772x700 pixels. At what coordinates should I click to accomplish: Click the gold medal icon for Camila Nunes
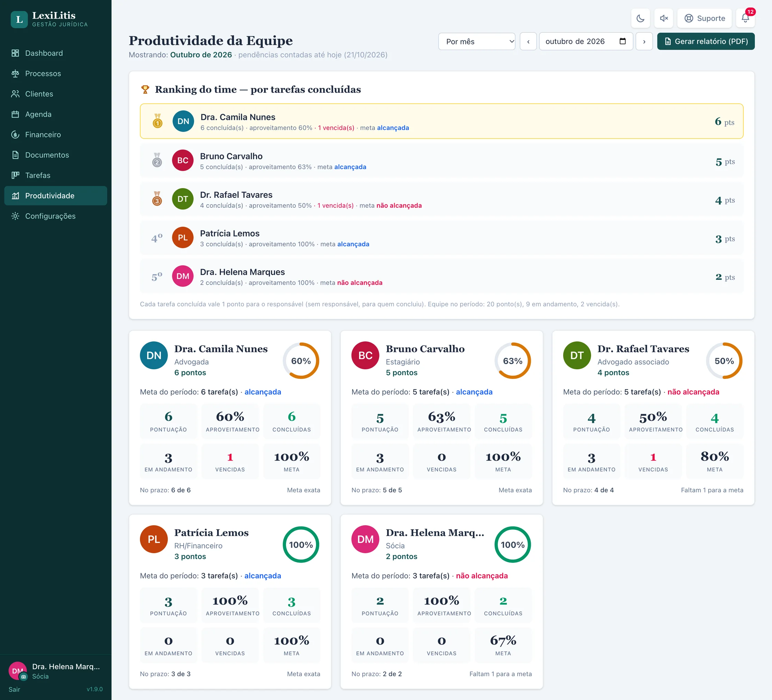[x=158, y=121]
